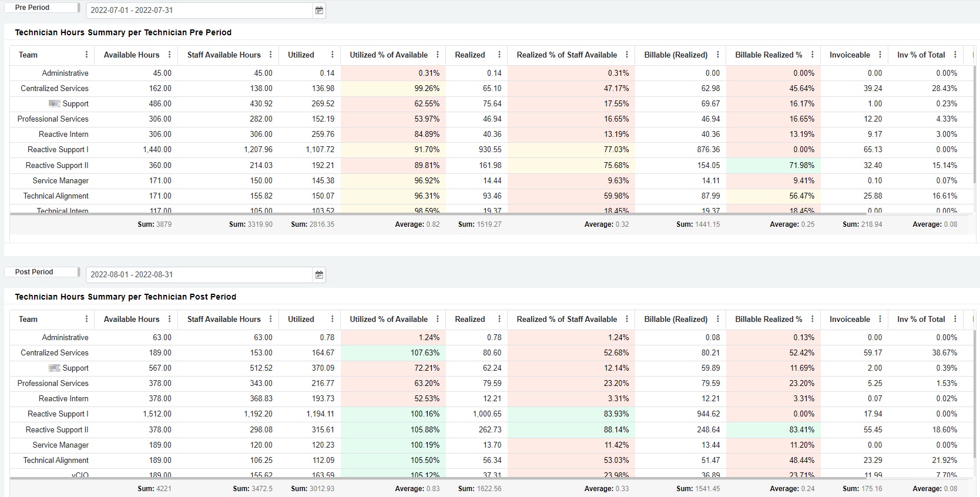Open Utilized column menu in Post Period table

pos(333,319)
